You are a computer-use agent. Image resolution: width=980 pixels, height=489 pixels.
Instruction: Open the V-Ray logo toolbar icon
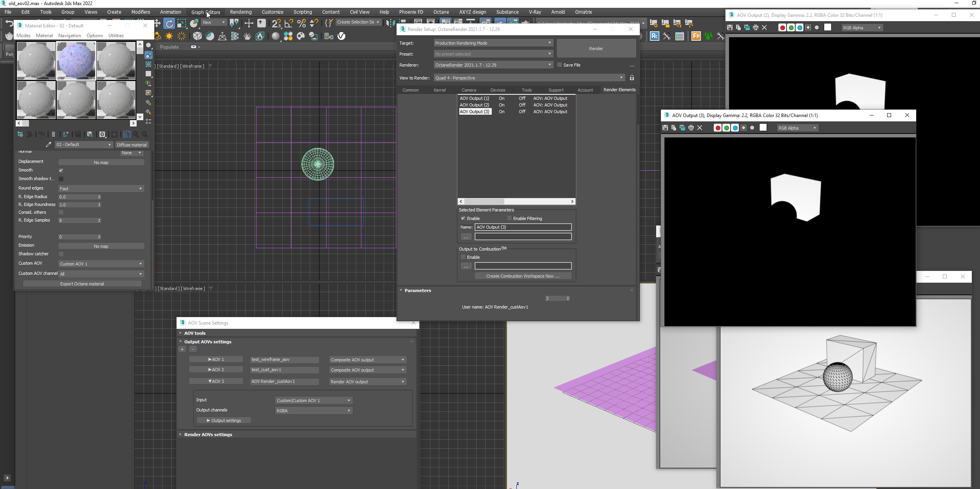coord(341,36)
